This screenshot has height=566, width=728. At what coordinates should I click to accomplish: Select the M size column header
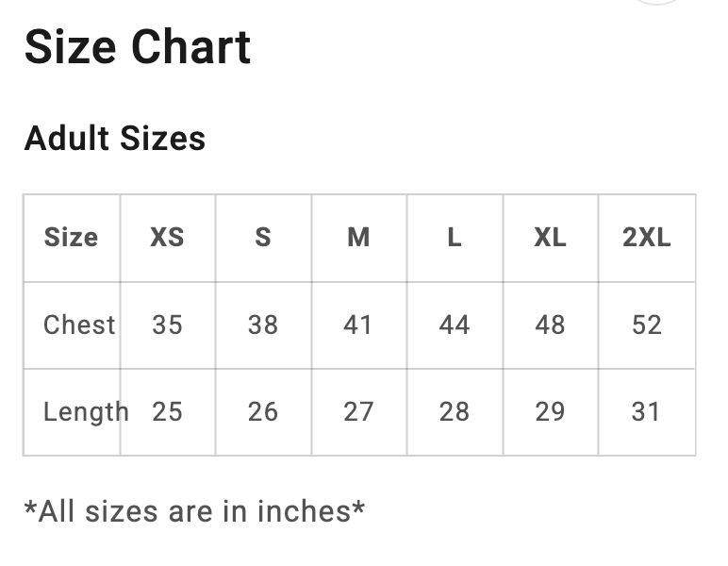(358, 238)
